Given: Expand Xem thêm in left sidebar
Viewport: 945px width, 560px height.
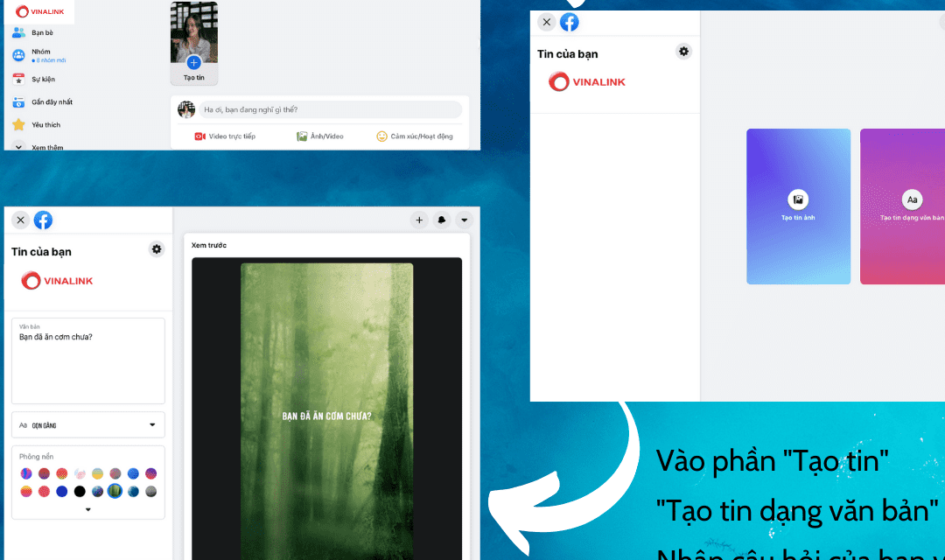Looking at the screenshot, I should (x=38, y=146).
